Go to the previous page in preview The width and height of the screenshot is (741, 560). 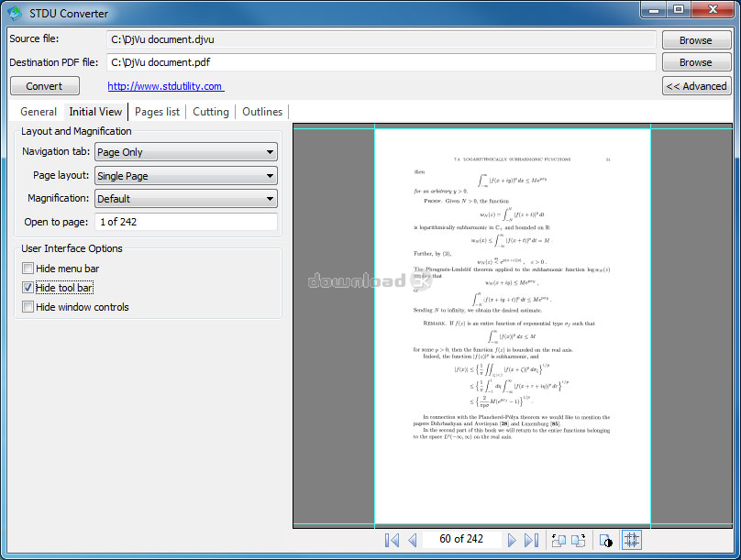(x=413, y=540)
